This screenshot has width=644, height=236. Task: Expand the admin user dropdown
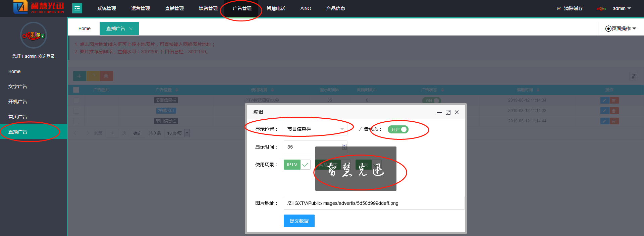(x=622, y=8)
